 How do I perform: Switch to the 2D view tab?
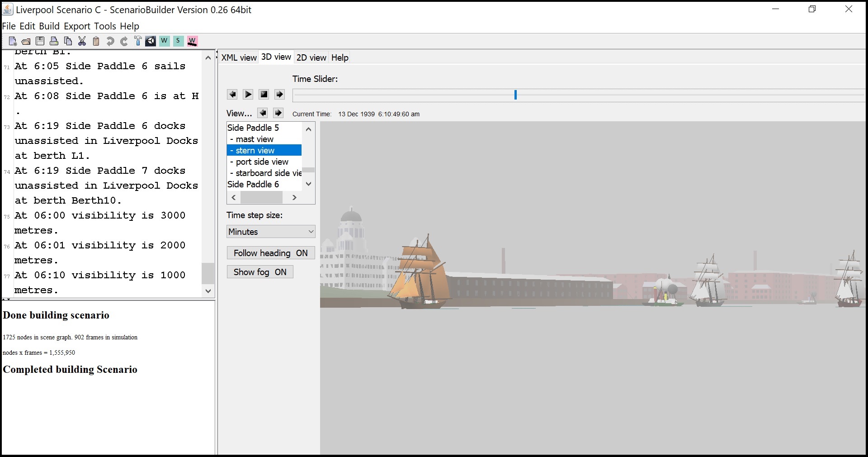pos(311,57)
